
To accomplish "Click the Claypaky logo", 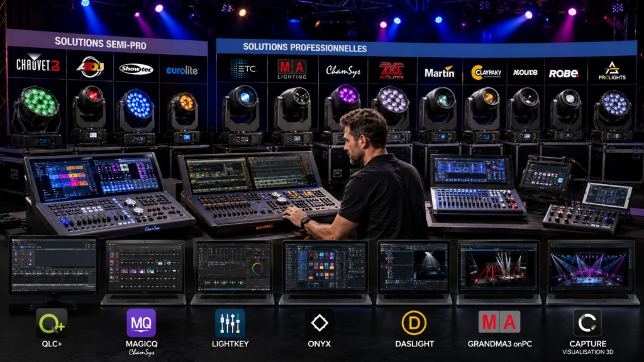I will tap(486, 73).
